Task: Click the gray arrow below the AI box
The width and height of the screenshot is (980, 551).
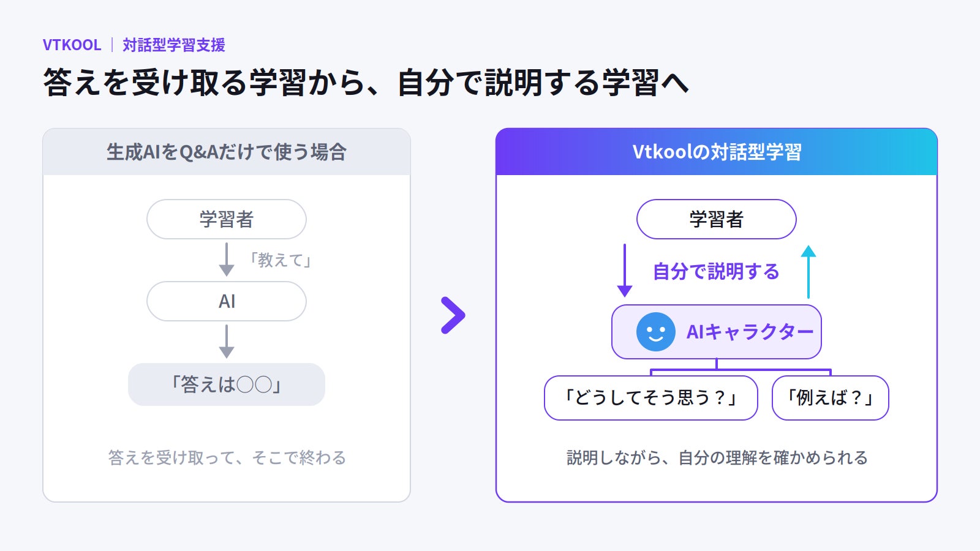Action: click(227, 342)
